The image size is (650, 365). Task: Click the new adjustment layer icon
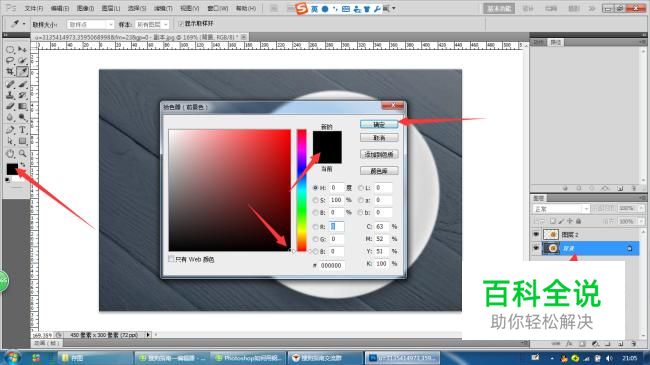(x=595, y=344)
